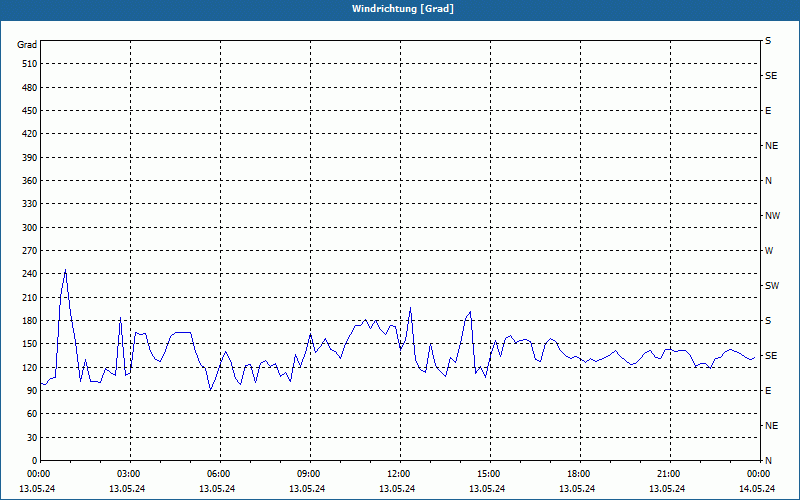Click the 13.05.24 date under 12:00

pos(397,488)
